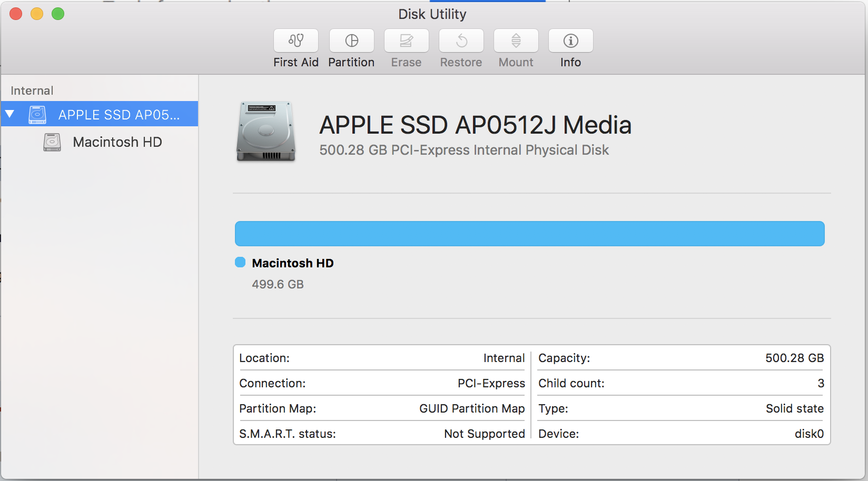This screenshot has height=481, width=868.
Task: Click the Not Supported S.M.A.R.T. value
Action: coord(485,434)
